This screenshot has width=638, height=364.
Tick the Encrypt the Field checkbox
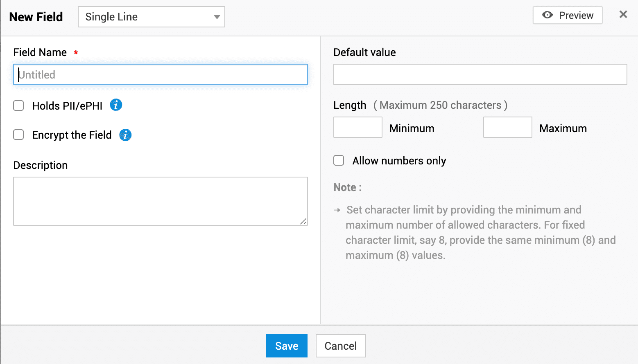click(18, 135)
